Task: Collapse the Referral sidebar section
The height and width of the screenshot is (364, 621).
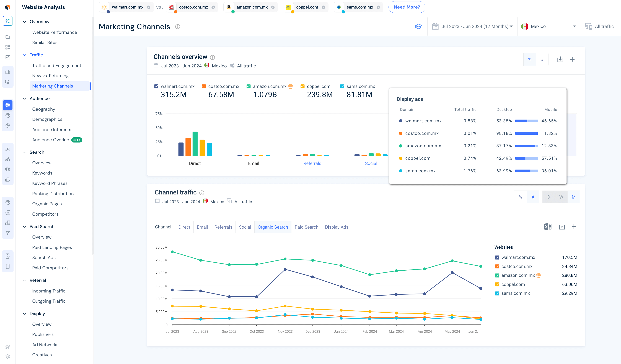Action: click(x=24, y=280)
